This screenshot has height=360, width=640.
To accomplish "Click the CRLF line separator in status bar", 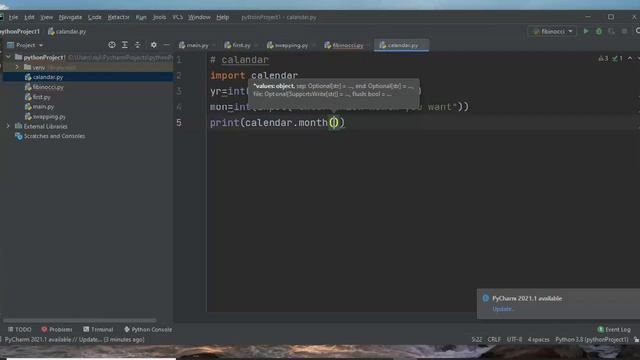I will 494,340.
